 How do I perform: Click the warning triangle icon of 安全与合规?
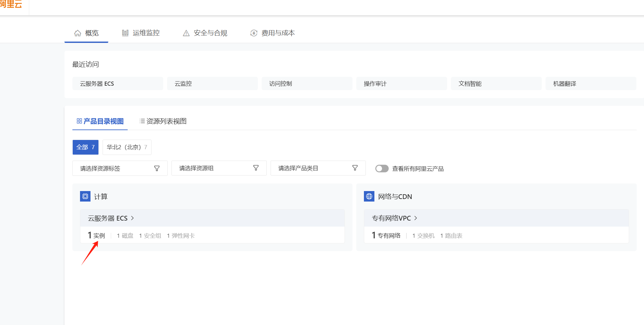point(186,33)
